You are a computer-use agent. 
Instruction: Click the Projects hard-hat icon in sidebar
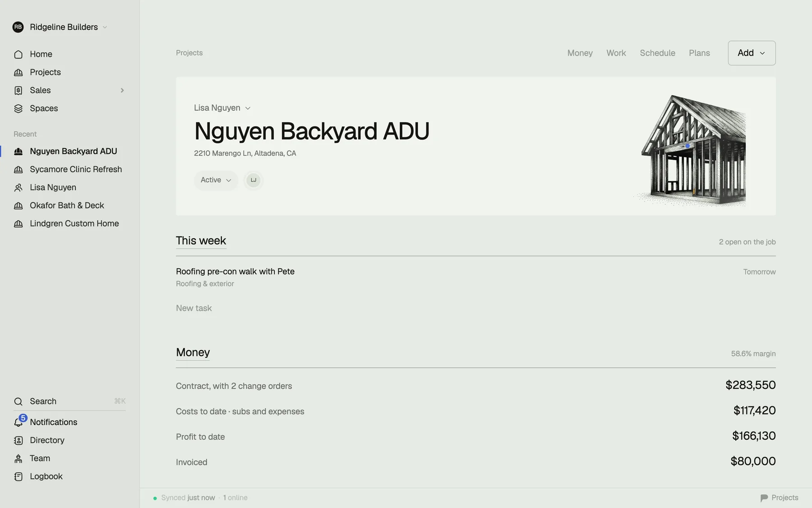(x=18, y=72)
